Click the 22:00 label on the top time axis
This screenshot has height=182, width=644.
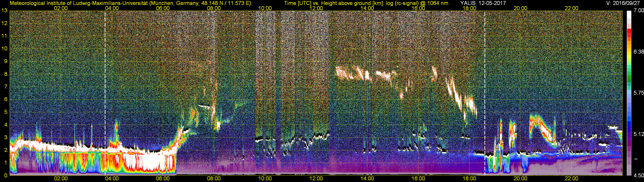(x=571, y=8)
